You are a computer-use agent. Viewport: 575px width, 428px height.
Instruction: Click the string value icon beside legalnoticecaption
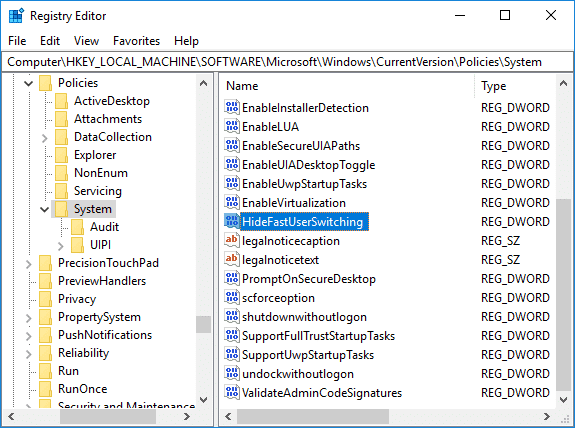(231, 241)
